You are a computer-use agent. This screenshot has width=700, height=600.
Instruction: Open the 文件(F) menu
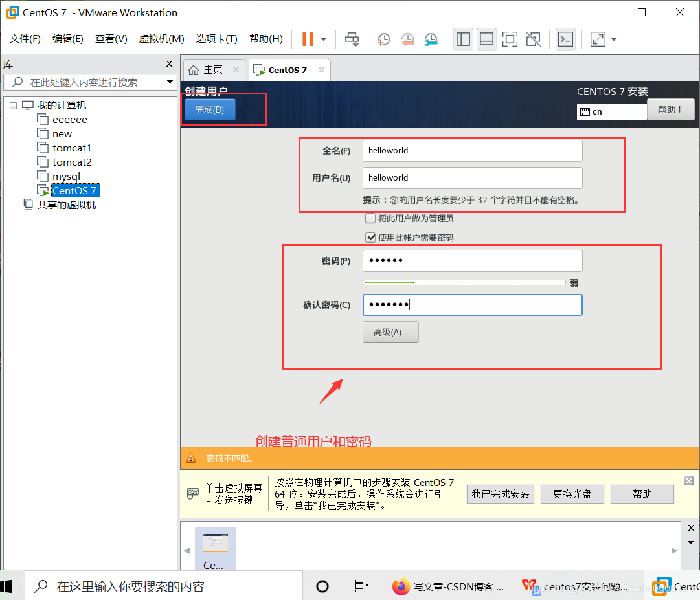[x=25, y=39]
